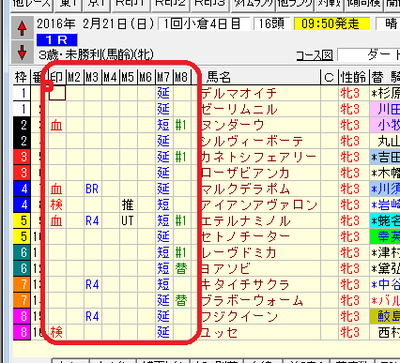Select horse アイアンアヴァロン

point(259,205)
